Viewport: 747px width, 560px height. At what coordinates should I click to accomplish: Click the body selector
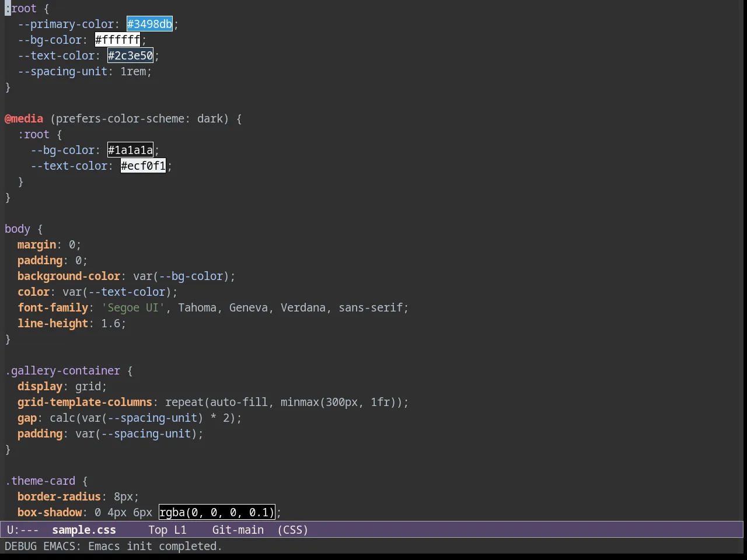18,229
